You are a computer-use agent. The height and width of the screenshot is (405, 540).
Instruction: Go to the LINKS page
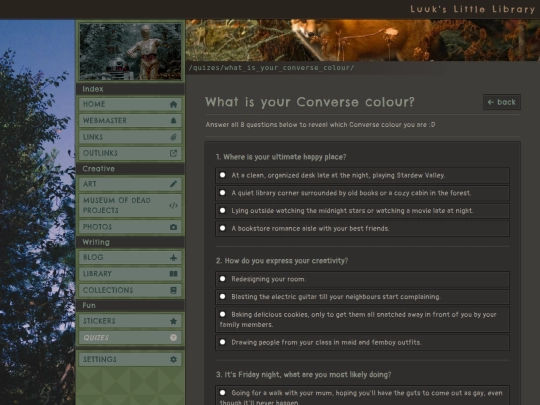[x=130, y=137]
